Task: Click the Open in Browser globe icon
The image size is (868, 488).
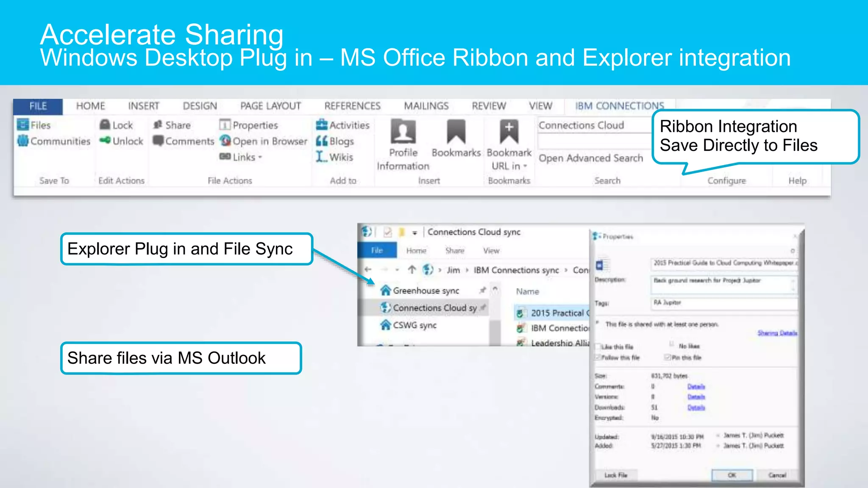Action: (225, 141)
